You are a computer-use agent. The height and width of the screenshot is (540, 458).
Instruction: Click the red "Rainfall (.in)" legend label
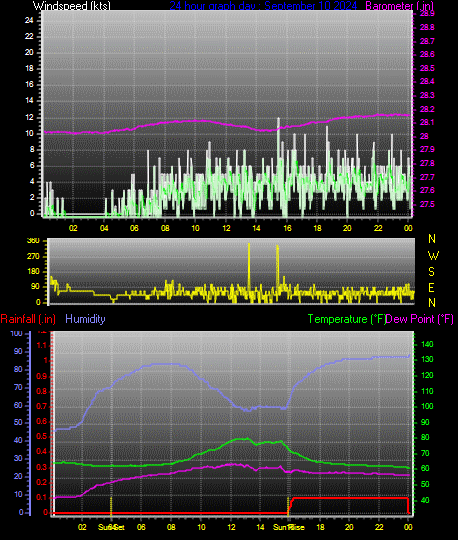pos(28,319)
